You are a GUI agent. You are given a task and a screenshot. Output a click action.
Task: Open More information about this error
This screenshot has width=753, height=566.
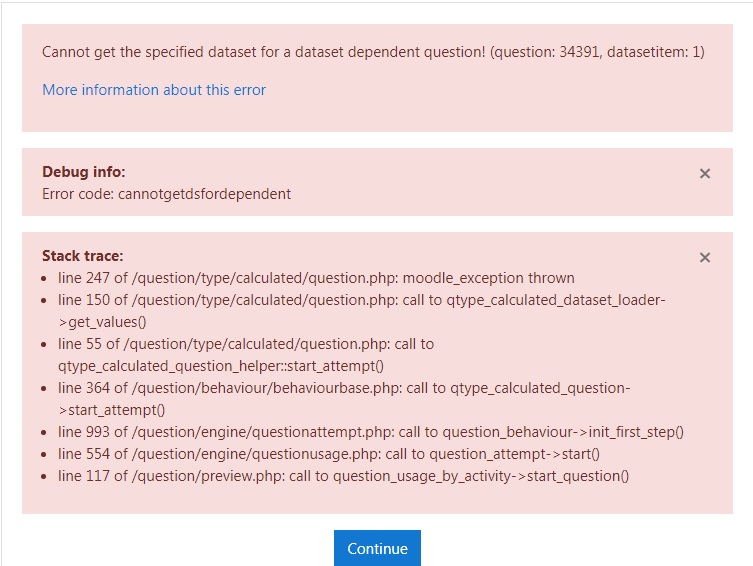coord(154,90)
